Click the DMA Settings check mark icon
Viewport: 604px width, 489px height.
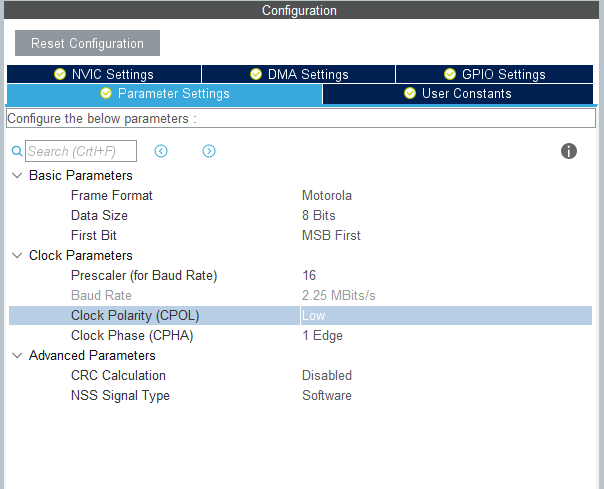(x=256, y=74)
